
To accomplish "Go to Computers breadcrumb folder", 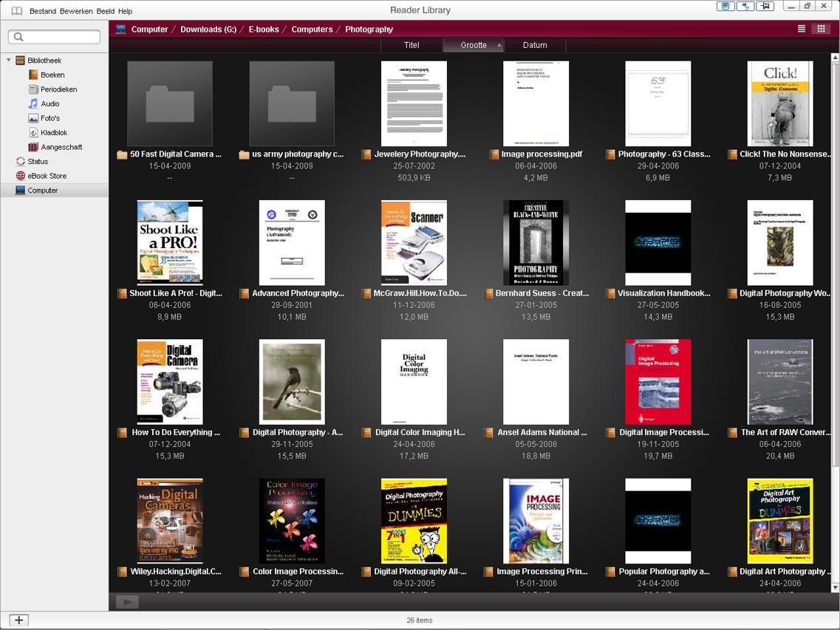I will click(x=312, y=30).
